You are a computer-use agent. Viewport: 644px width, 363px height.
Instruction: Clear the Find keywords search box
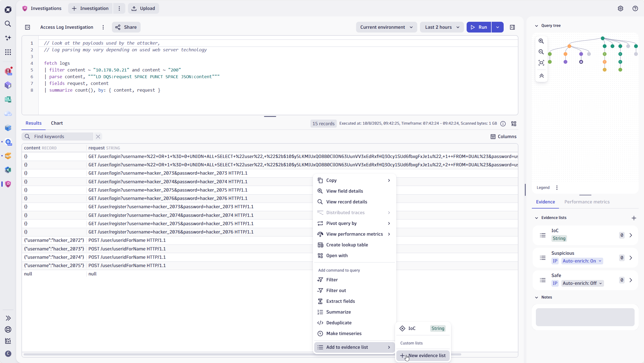98,136
